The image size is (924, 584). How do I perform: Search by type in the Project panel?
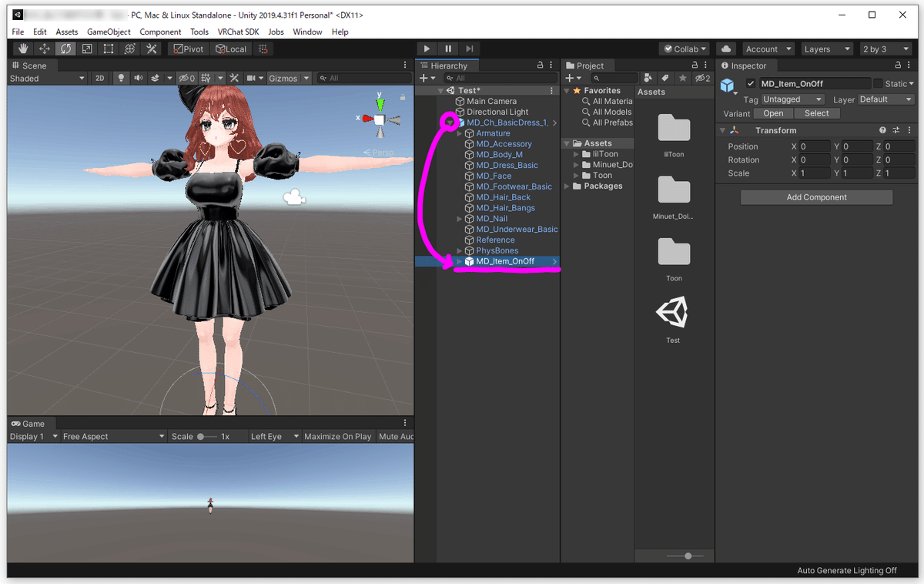(x=648, y=78)
